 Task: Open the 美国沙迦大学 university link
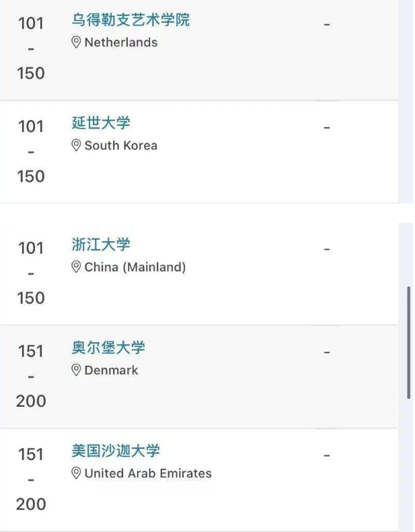pyautogui.click(x=116, y=451)
